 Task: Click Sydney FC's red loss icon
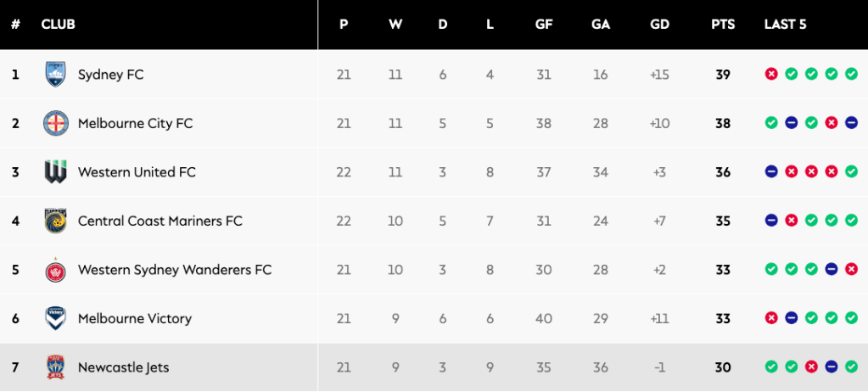(x=771, y=75)
